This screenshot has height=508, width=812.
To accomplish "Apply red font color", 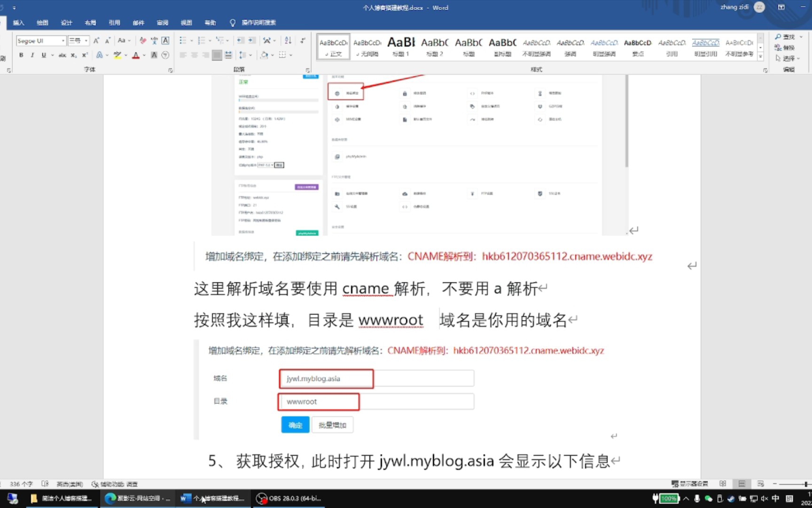I will click(136, 55).
